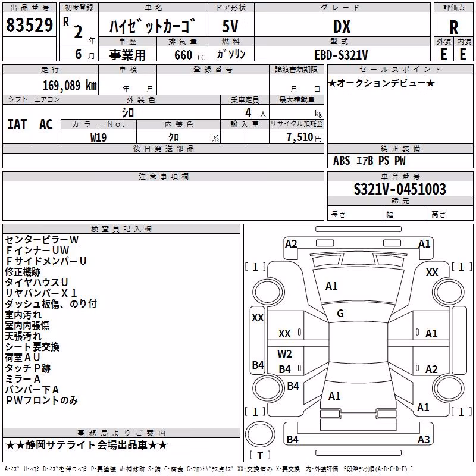Image resolution: width=476 pixels, height=476 pixels.
Task: Select the note シート要交換
Action: tap(32, 347)
